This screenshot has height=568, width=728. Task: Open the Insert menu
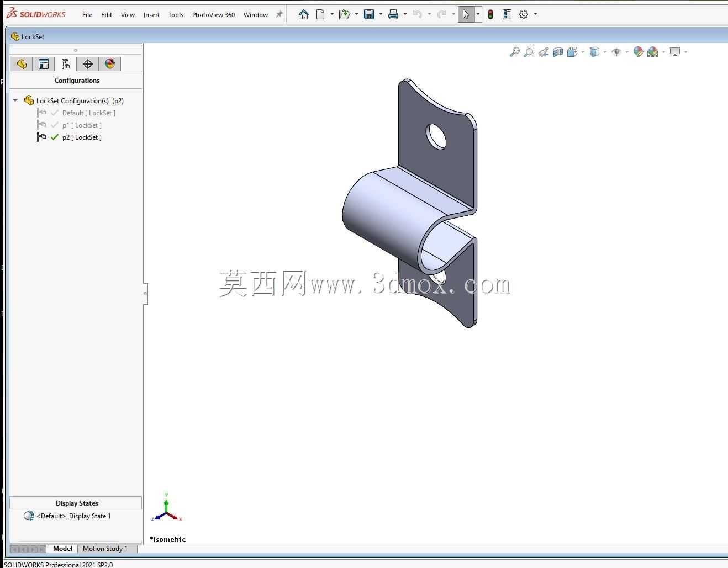151,15
